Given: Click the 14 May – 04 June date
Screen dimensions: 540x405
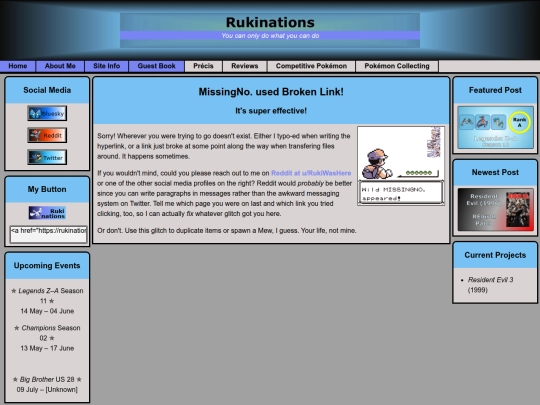Looking at the screenshot, I should [x=47, y=311].
